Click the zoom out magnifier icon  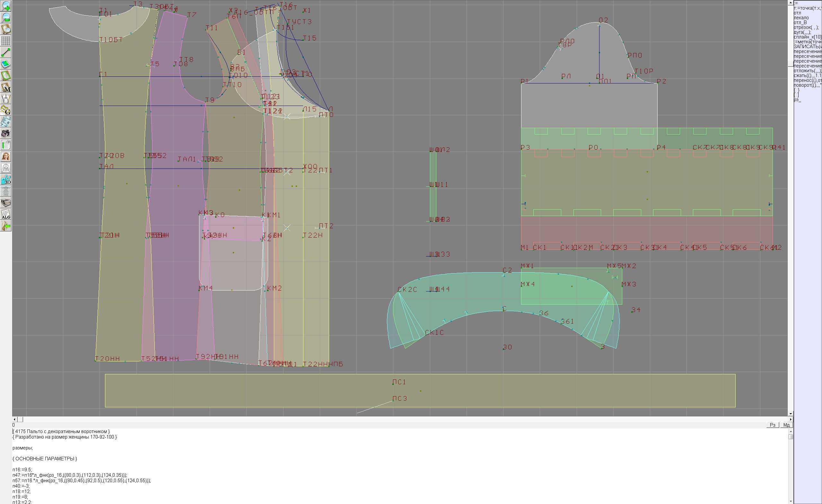pos(6,17)
